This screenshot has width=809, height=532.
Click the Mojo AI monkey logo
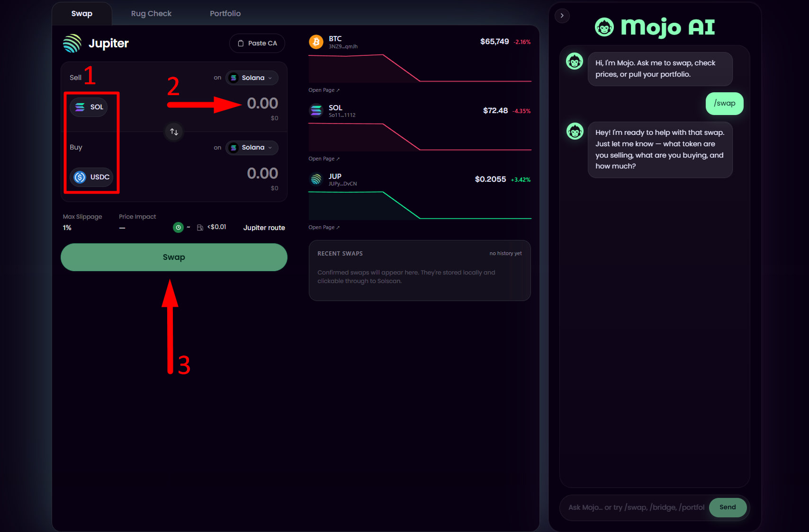pos(604,27)
